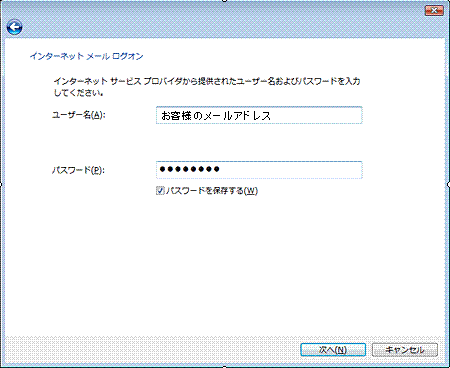Uncheck the パスワードを保存する checkbox box

tap(160, 191)
